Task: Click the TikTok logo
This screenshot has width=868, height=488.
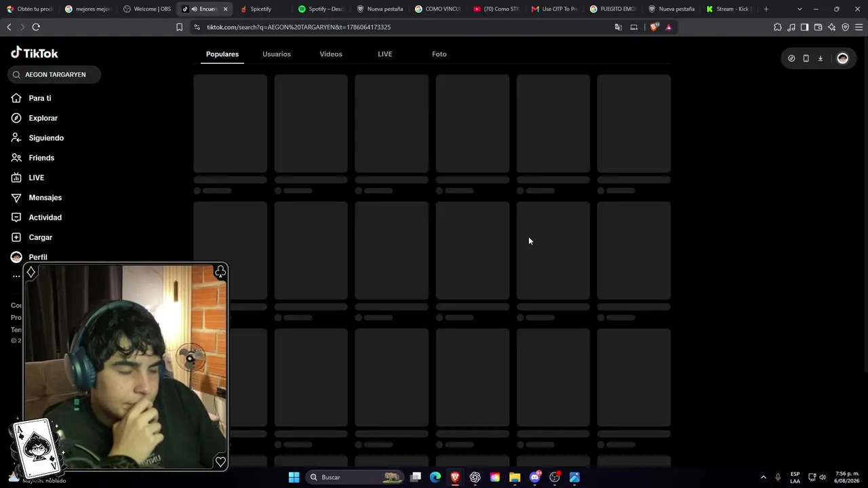Action: (35, 53)
